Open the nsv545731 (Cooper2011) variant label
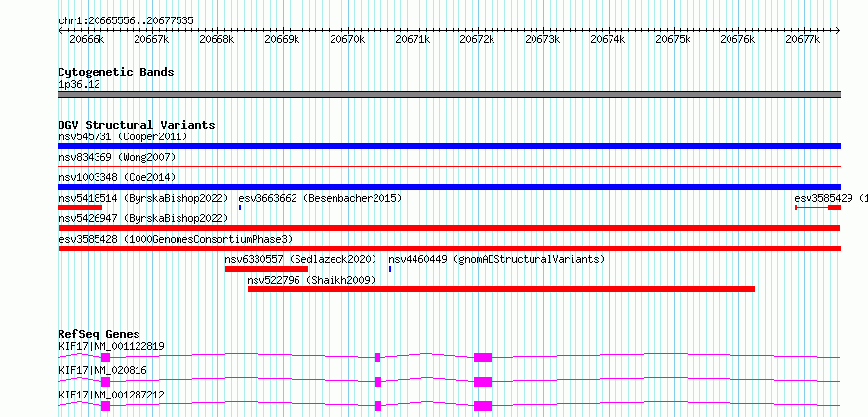The image size is (868, 417). point(123,136)
